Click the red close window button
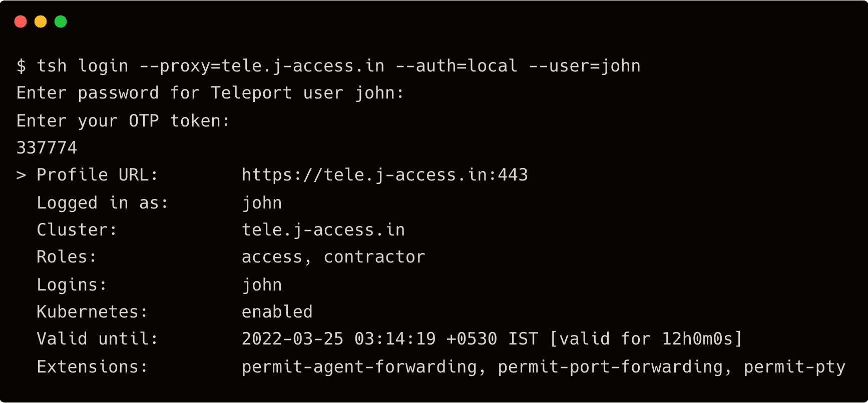The height and width of the screenshot is (403, 868). pyautogui.click(x=21, y=21)
